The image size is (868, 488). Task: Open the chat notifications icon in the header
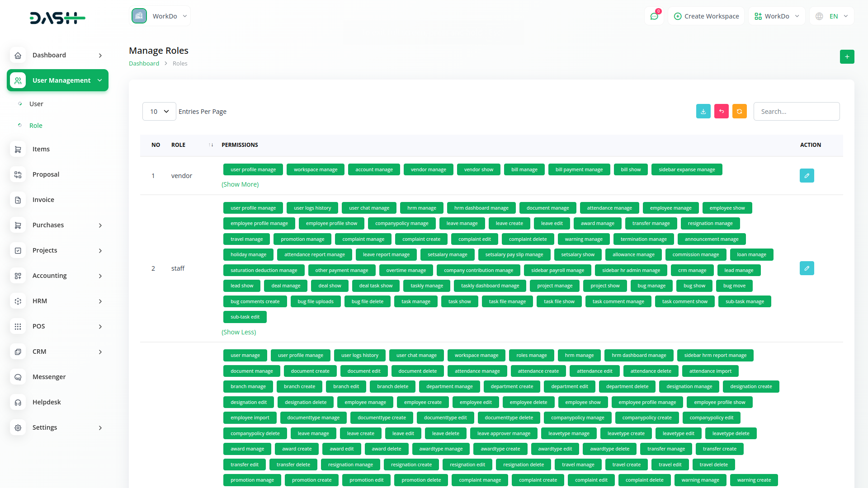pos(654,16)
